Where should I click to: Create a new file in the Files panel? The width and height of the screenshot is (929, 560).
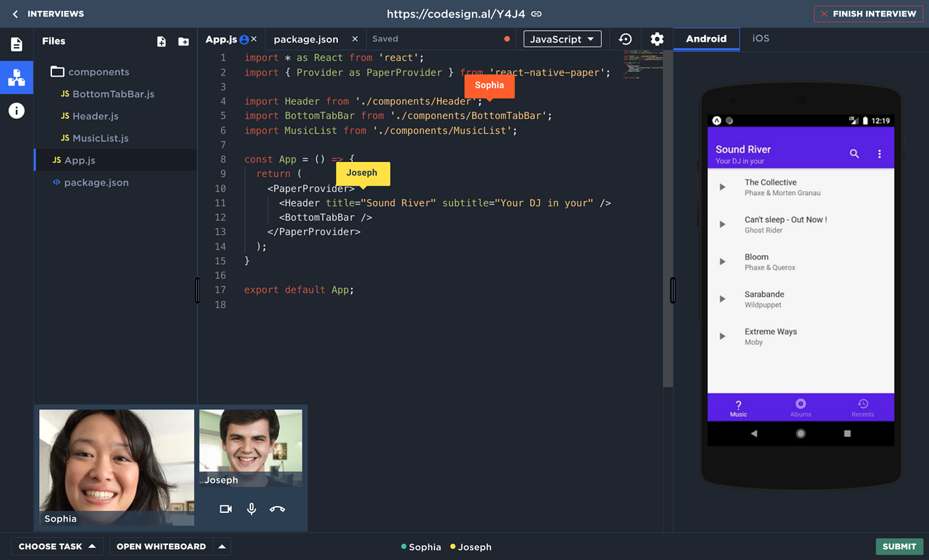(x=161, y=41)
